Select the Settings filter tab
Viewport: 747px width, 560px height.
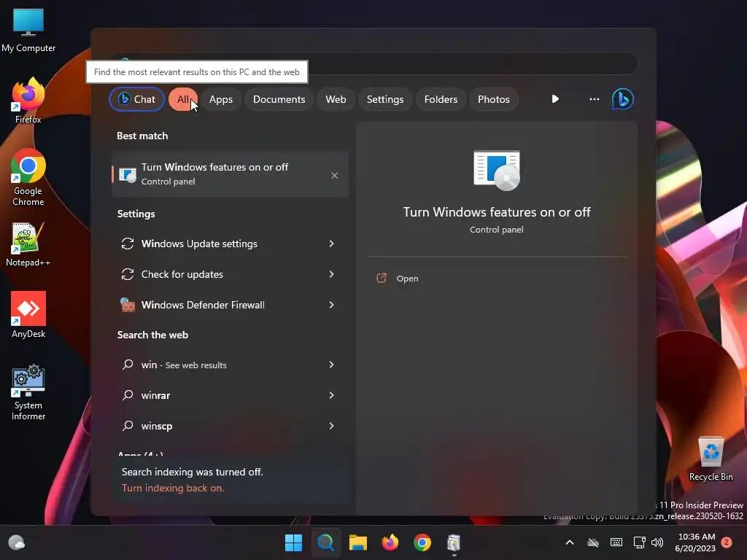point(385,99)
